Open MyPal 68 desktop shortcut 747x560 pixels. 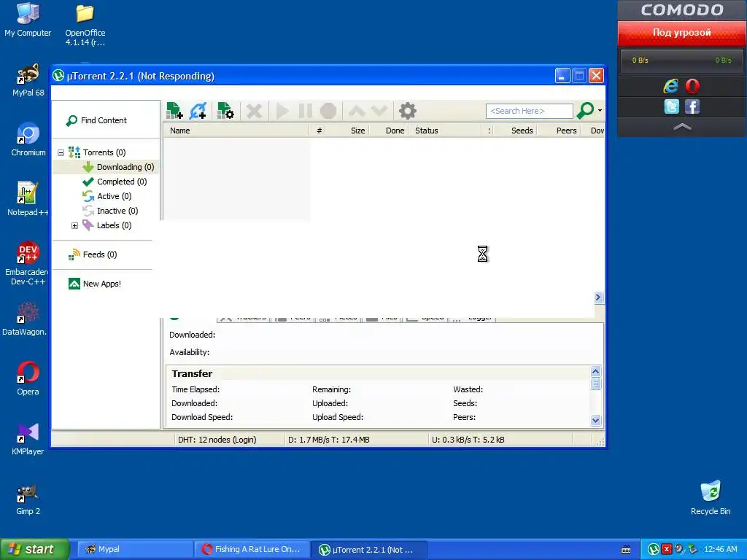click(x=28, y=80)
